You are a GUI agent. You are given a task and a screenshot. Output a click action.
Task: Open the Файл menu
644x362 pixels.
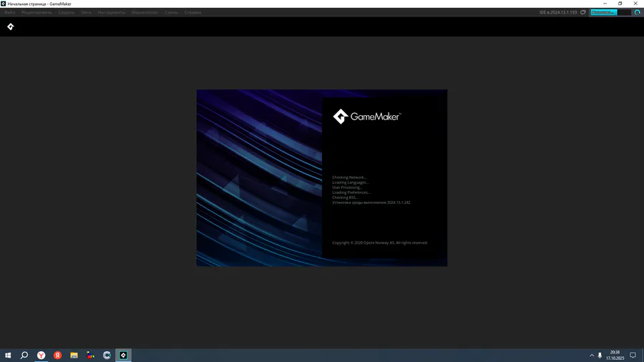click(9, 12)
